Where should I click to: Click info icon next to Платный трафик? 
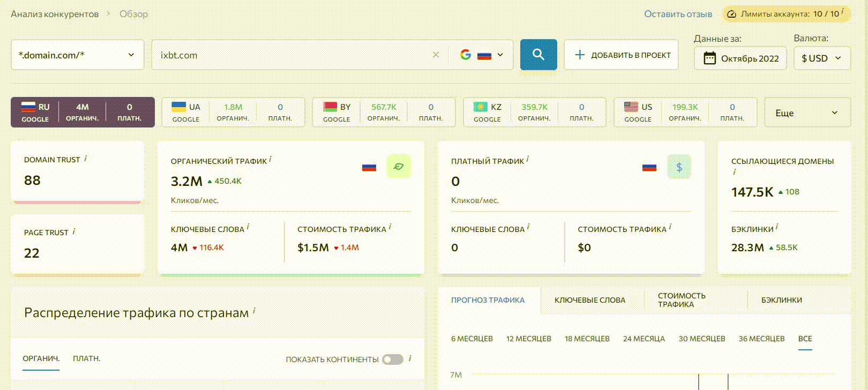(x=528, y=159)
